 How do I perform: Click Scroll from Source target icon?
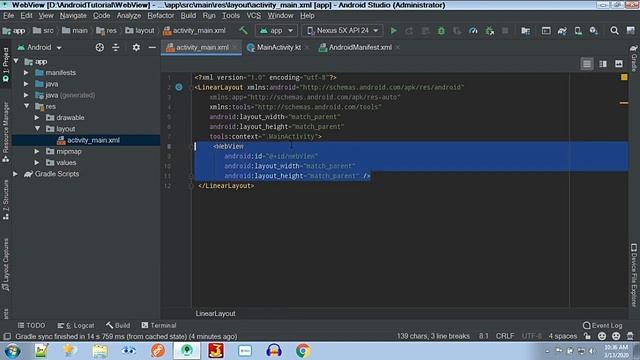point(100,47)
